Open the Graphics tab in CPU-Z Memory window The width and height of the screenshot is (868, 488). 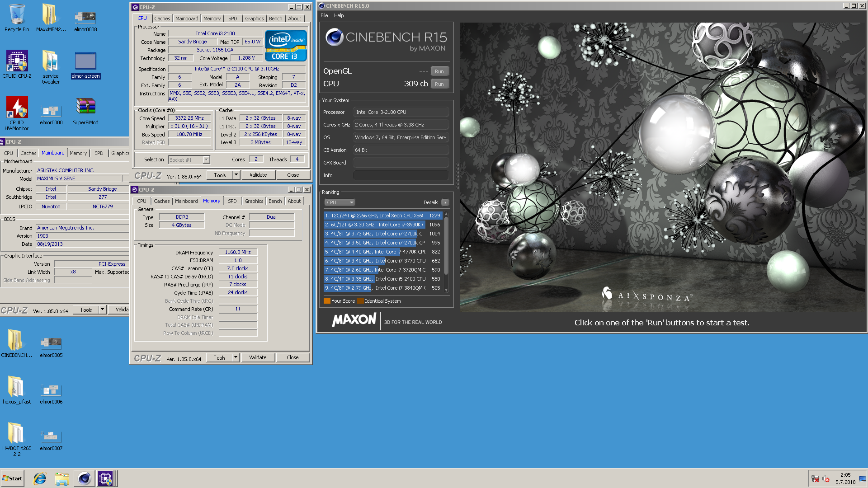(x=254, y=201)
